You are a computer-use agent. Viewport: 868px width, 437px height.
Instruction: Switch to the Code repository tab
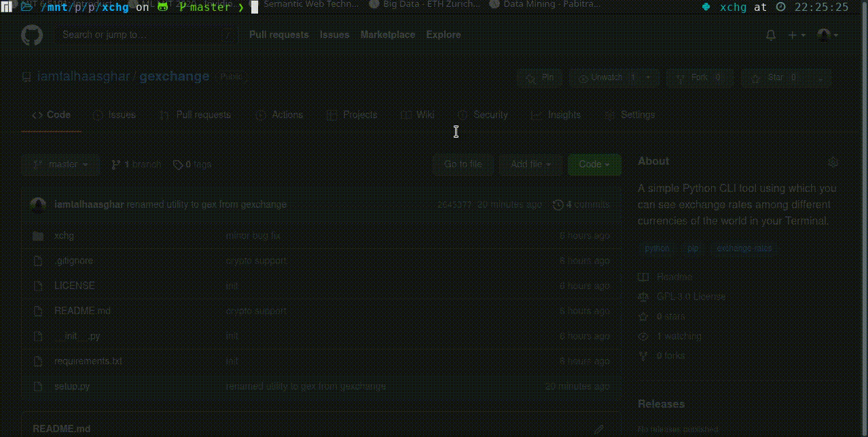[x=51, y=115]
